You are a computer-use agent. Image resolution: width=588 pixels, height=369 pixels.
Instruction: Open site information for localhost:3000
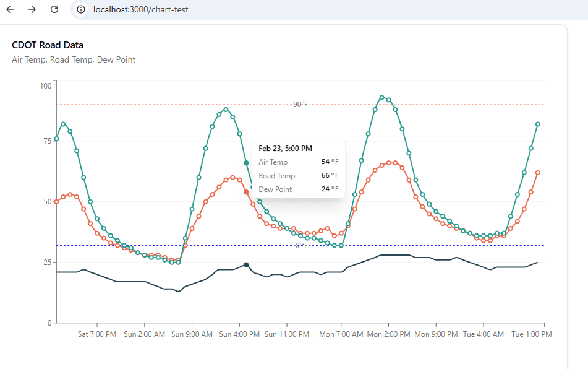click(x=80, y=9)
